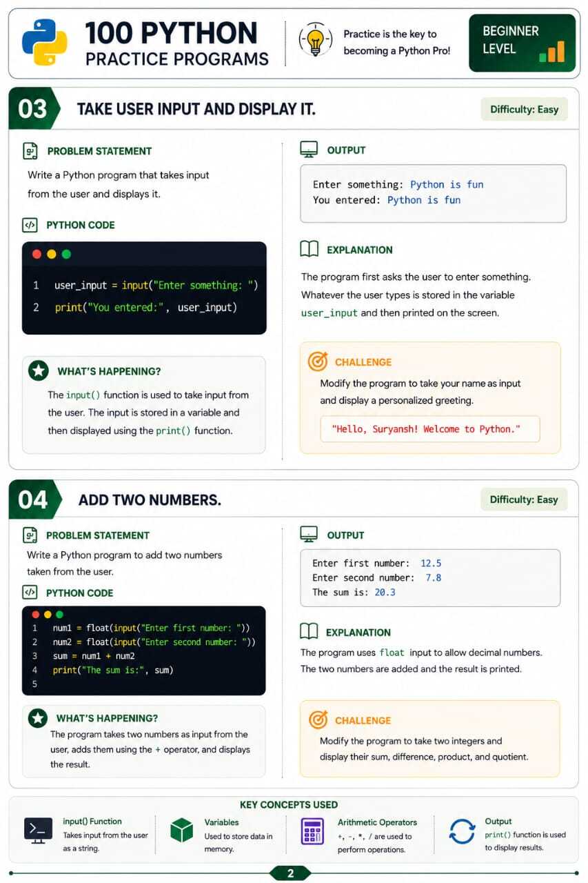588x883 pixels.
Task: Click the open book icon beside Explanation in program 03
Action: click(310, 249)
